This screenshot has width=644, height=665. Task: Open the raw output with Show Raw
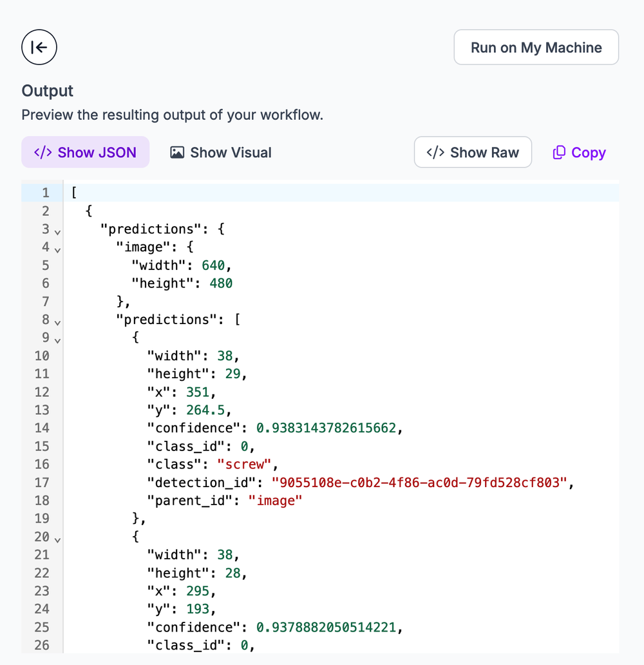click(473, 152)
